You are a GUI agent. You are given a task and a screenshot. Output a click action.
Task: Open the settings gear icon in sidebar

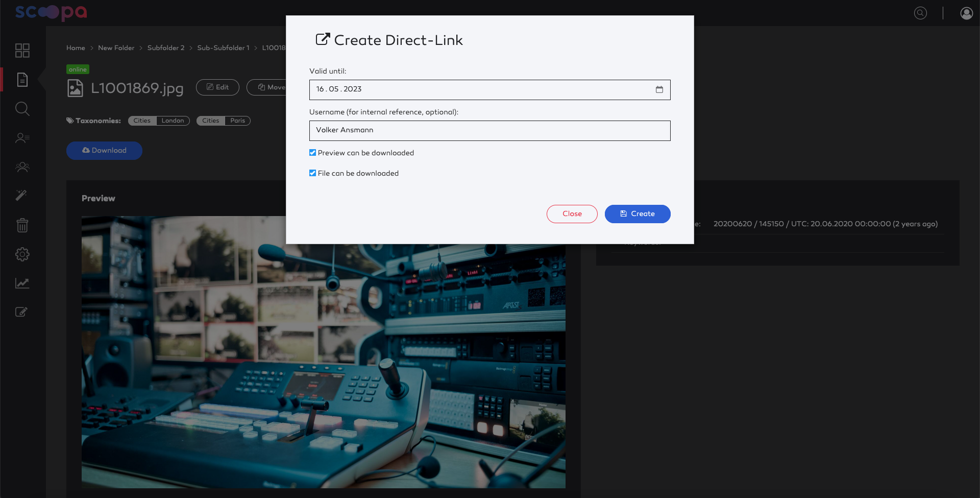22,254
